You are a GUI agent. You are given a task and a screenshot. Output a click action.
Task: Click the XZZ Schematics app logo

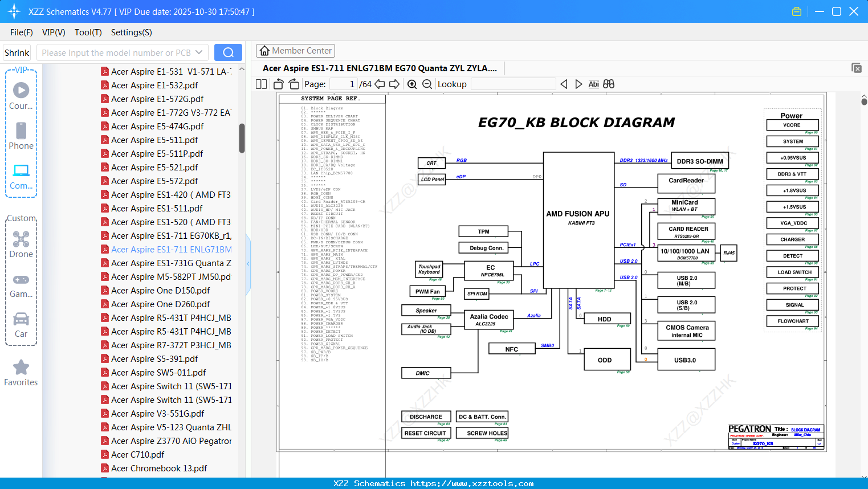14,11
